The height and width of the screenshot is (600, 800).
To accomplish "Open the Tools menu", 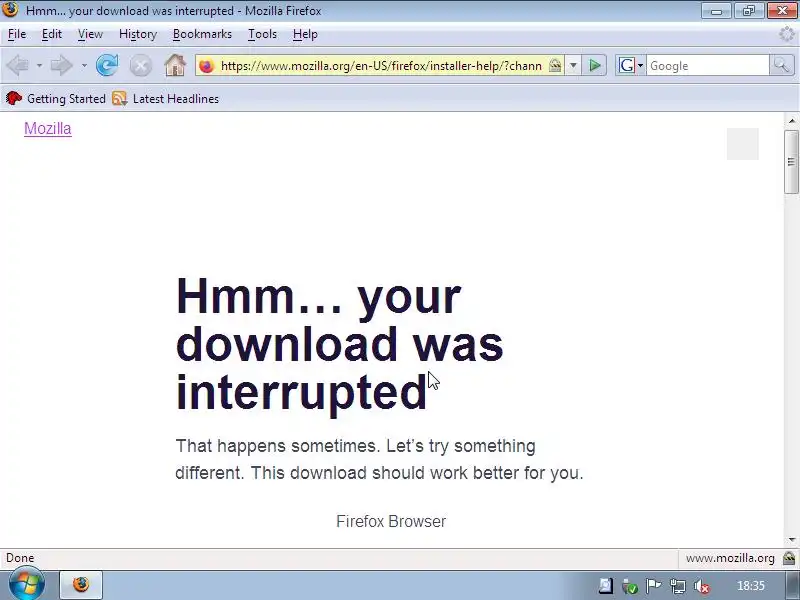I will tap(262, 34).
